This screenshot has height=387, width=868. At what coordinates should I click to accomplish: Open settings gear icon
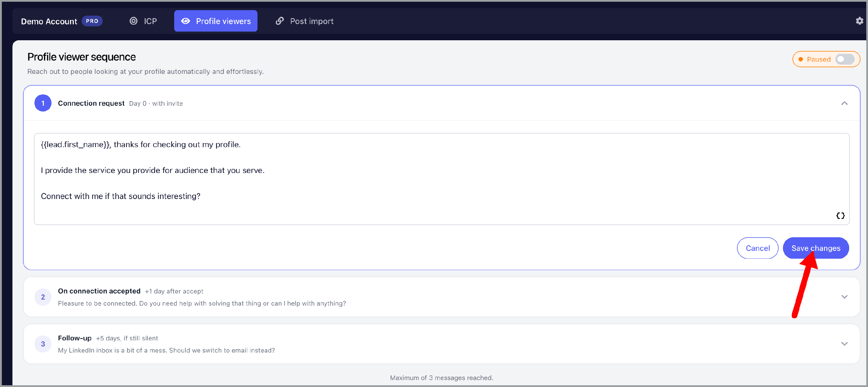coord(860,21)
